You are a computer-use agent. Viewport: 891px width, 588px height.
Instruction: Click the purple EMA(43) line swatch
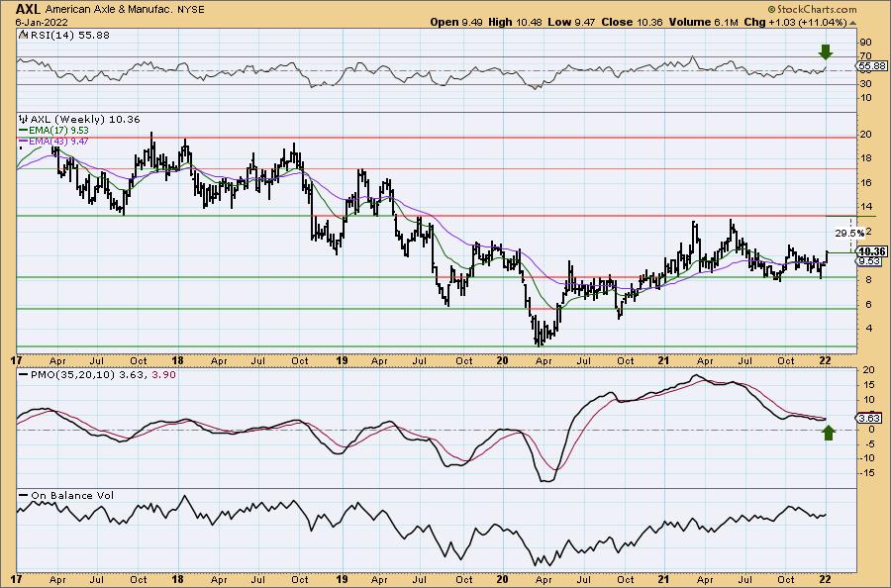pos(23,141)
